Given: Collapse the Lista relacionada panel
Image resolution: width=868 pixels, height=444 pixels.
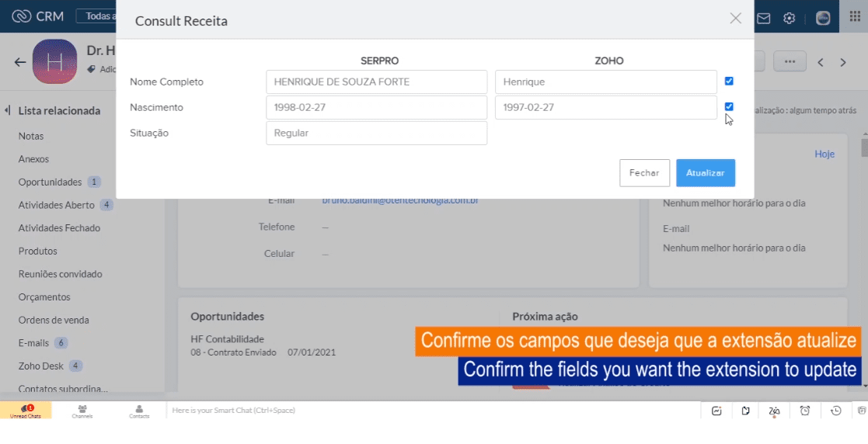Looking at the screenshot, I should point(8,110).
